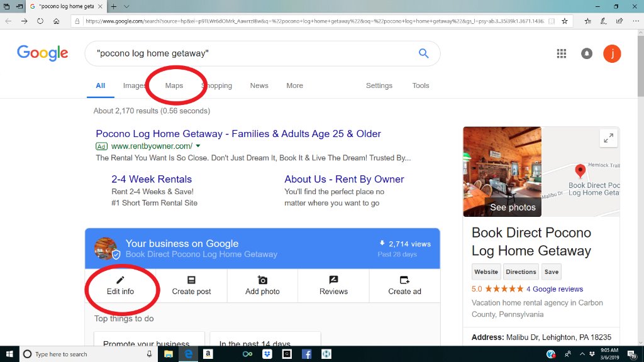Click the blue Google search magnifier icon

coord(423,53)
